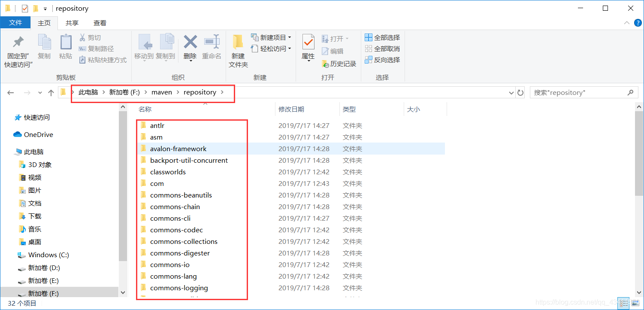Click navigation pane scroll down arrow
Viewport: 644px width, 310px height.
click(x=123, y=292)
